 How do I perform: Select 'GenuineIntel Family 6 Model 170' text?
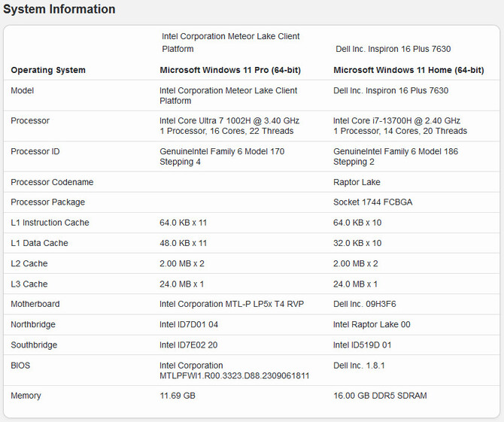point(222,151)
